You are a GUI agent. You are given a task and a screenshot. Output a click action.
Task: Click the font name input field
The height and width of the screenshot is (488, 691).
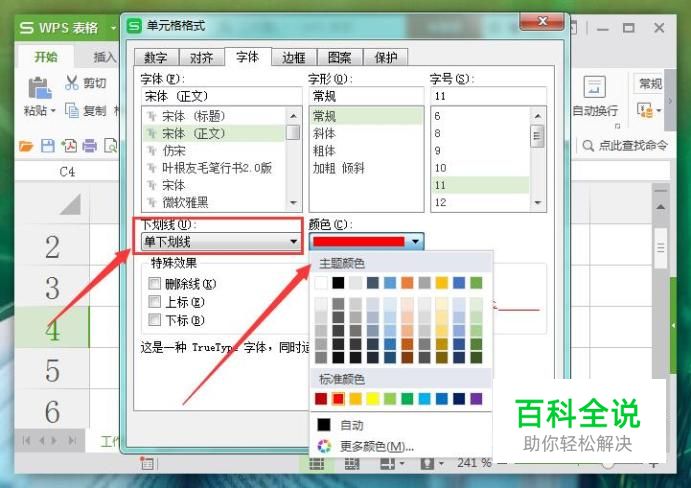click(222, 96)
